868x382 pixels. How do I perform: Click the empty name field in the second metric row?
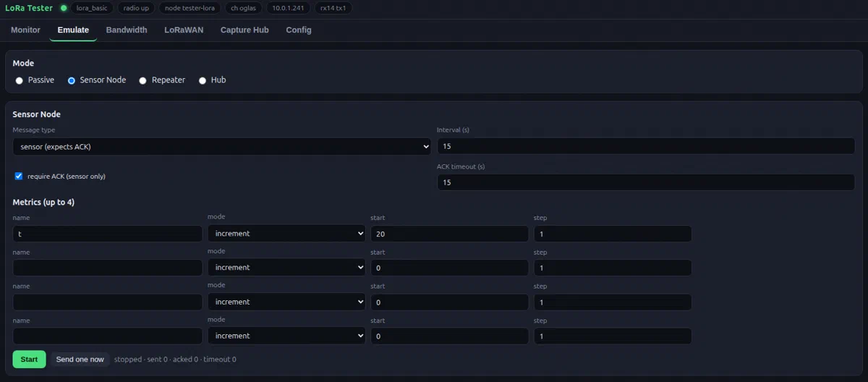coord(108,268)
